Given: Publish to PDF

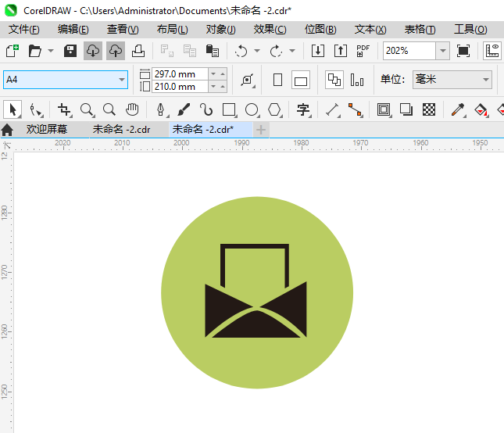Looking at the screenshot, I should [363, 51].
